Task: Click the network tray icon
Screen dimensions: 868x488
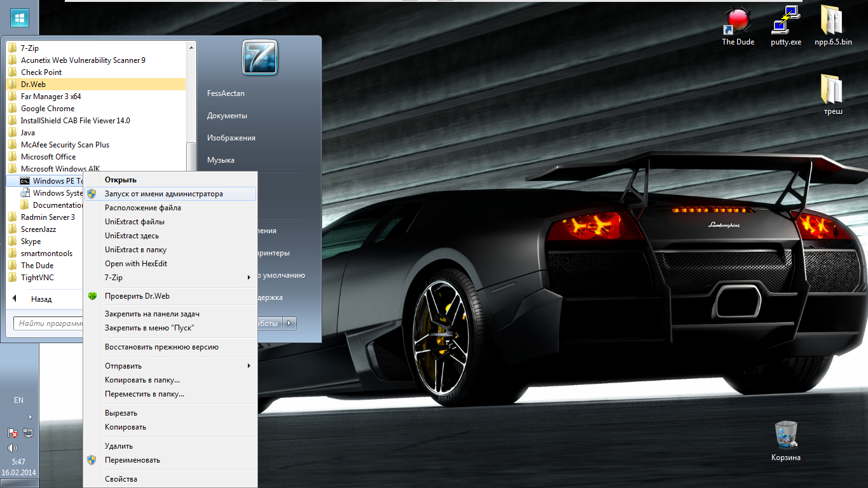Action: pos(28,433)
